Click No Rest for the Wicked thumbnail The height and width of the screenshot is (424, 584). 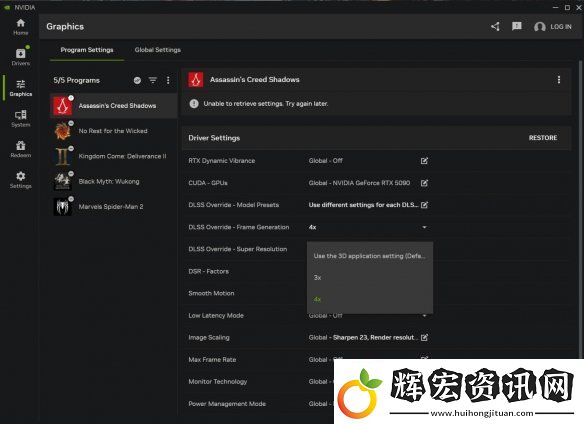click(63, 131)
